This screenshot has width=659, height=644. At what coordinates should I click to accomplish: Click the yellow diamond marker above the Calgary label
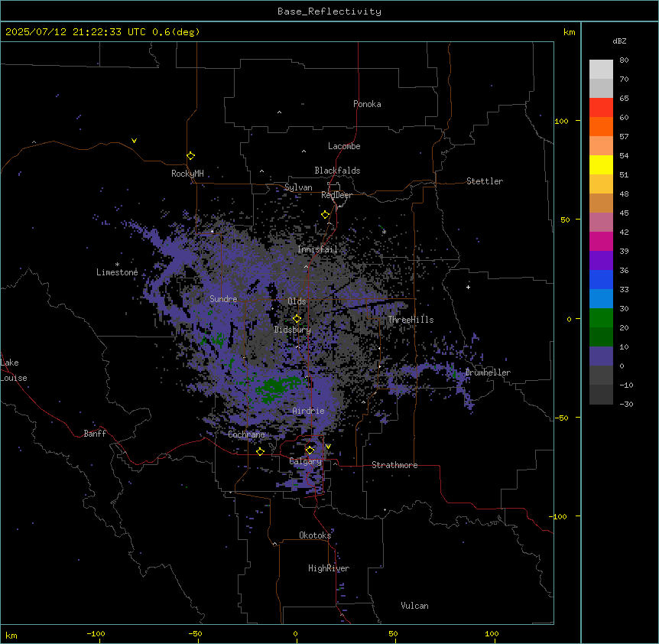point(310,450)
